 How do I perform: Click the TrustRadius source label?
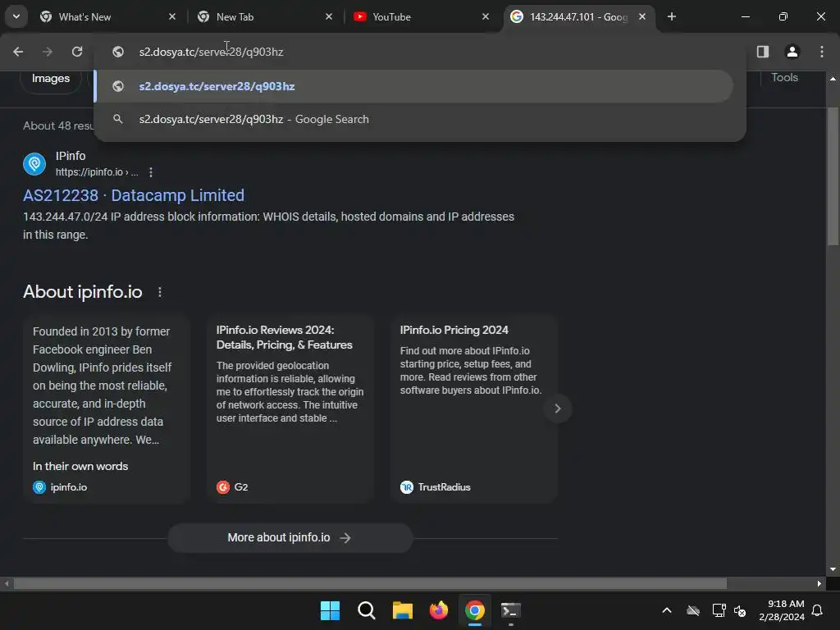pos(435,487)
